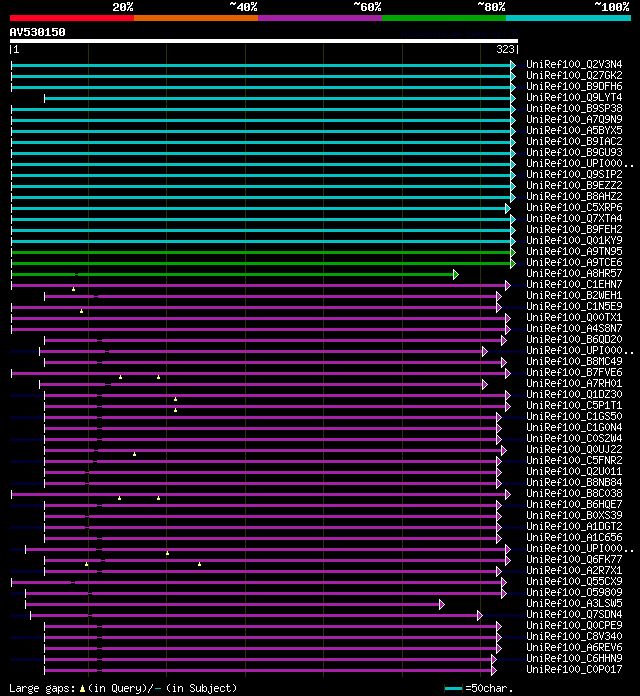Viewport: 640px width, 696px height.
Task: Select the UniRef100_A4S8N7 label
Action: coord(574,328)
